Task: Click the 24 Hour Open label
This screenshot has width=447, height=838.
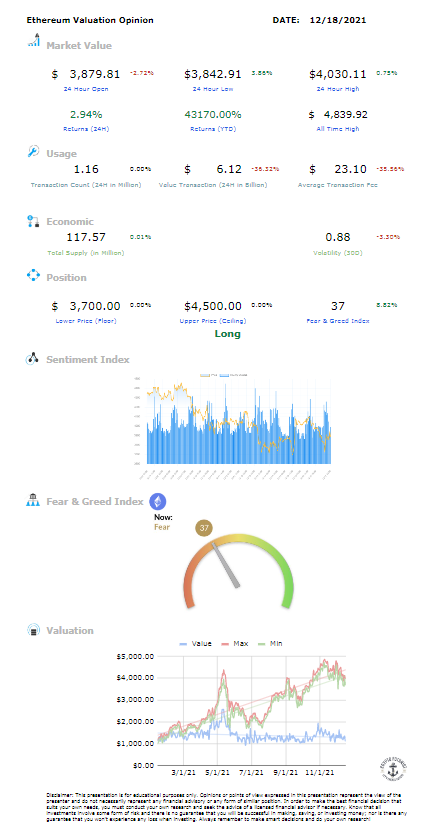Action: point(86,89)
